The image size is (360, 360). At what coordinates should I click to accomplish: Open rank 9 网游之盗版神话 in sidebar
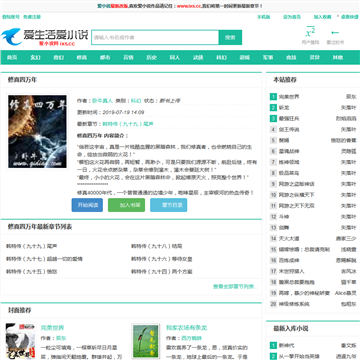(297, 184)
